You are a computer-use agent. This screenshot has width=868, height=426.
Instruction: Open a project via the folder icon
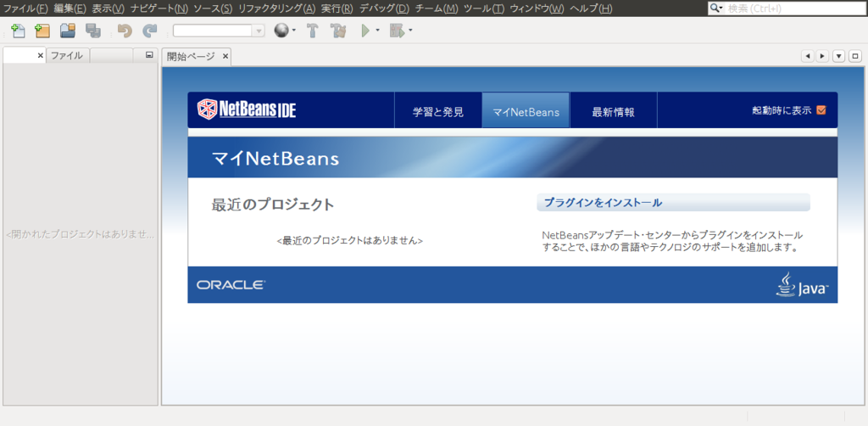coord(68,31)
